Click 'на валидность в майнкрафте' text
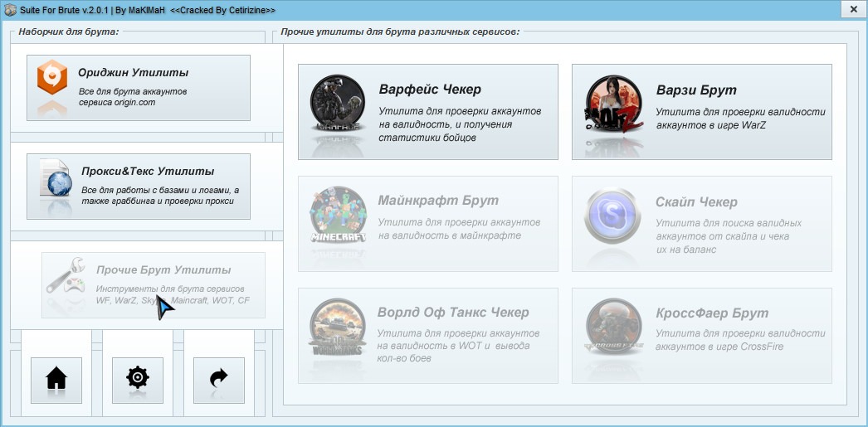Image resolution: width=868 pixels, height=427 pixels. pyautogui.click(x=450, y=235)
